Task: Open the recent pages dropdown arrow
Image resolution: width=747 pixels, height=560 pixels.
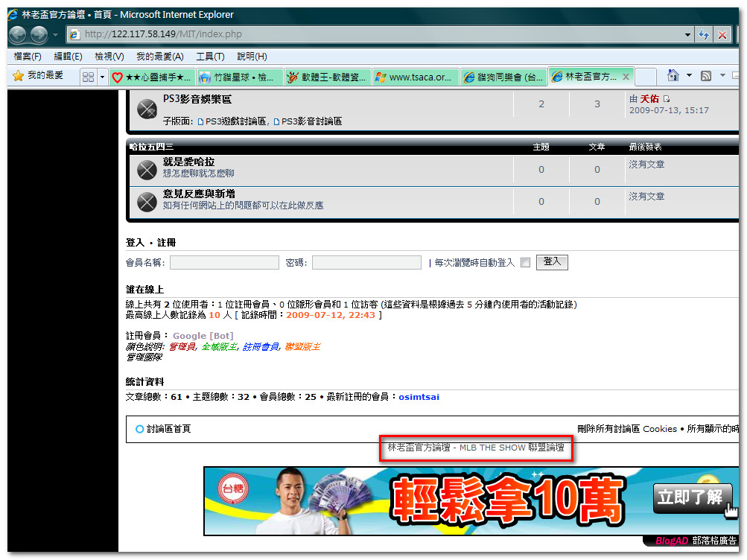Action: [55, 35]
